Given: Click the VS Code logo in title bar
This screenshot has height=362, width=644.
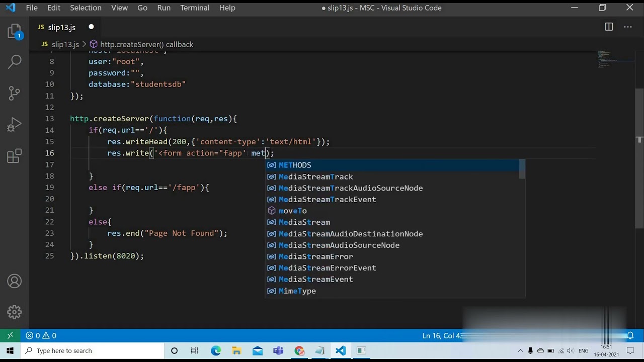Looking at the screenshot, I should point(10,8).
